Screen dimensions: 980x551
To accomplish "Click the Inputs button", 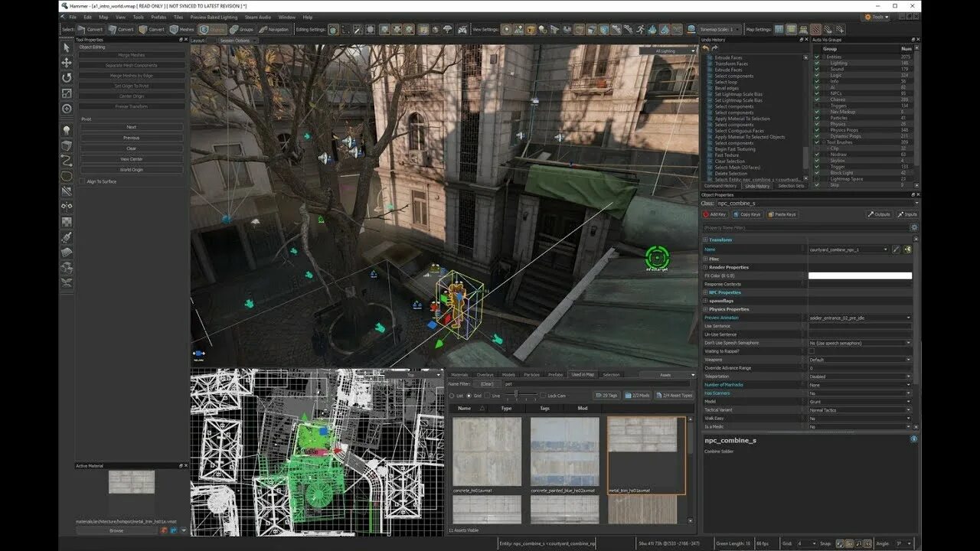I will pos(907,214).
